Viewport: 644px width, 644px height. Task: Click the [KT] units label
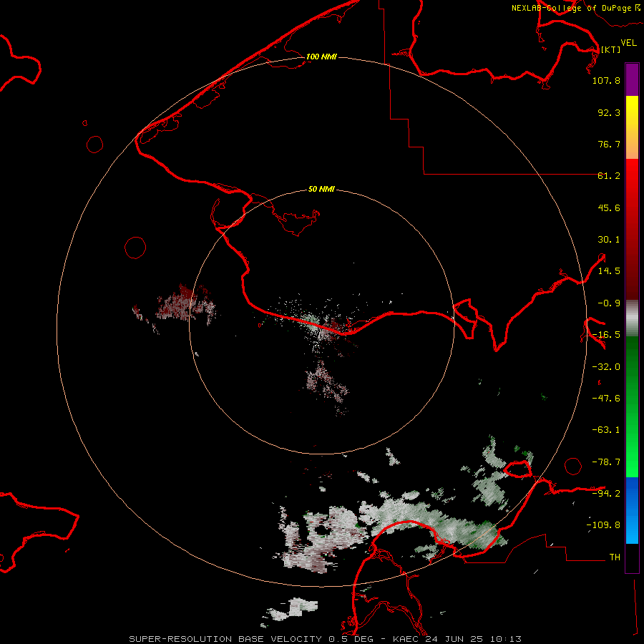[610, 49]
